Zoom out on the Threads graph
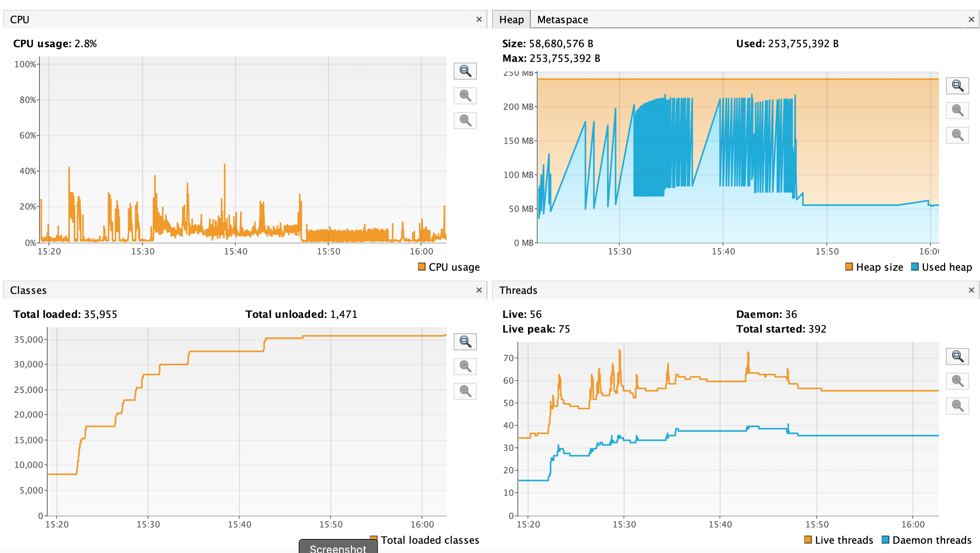This screenshot has height=553, width=980. 957,406
